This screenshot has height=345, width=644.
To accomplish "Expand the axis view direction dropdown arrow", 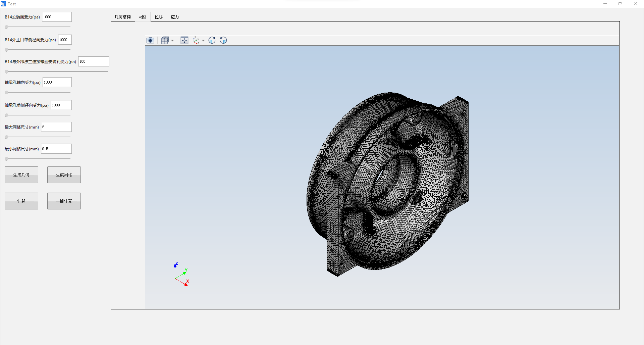I will click(x=203, y=41).
